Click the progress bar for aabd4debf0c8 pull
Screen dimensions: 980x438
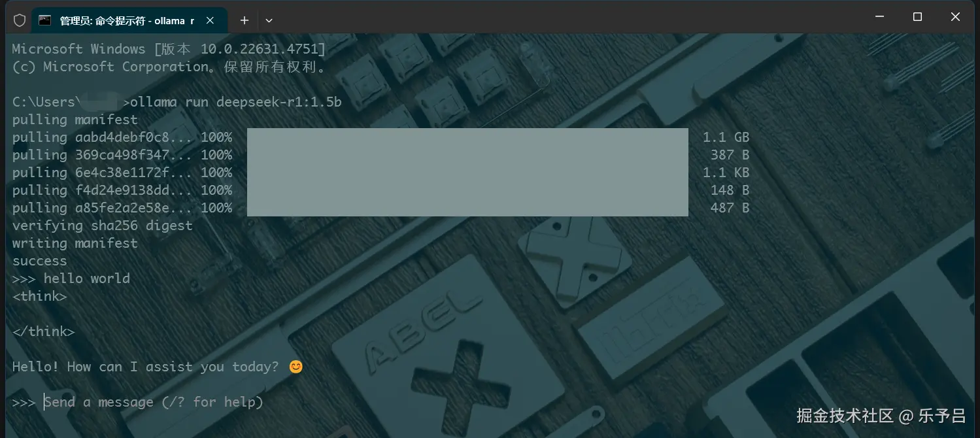[x=467, y=137]
